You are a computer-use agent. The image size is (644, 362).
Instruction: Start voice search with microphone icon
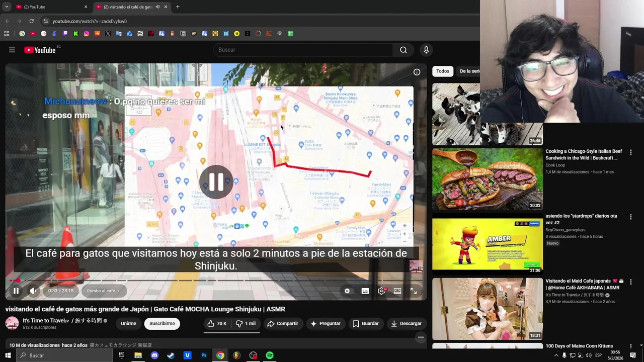[x=426, y=50]
